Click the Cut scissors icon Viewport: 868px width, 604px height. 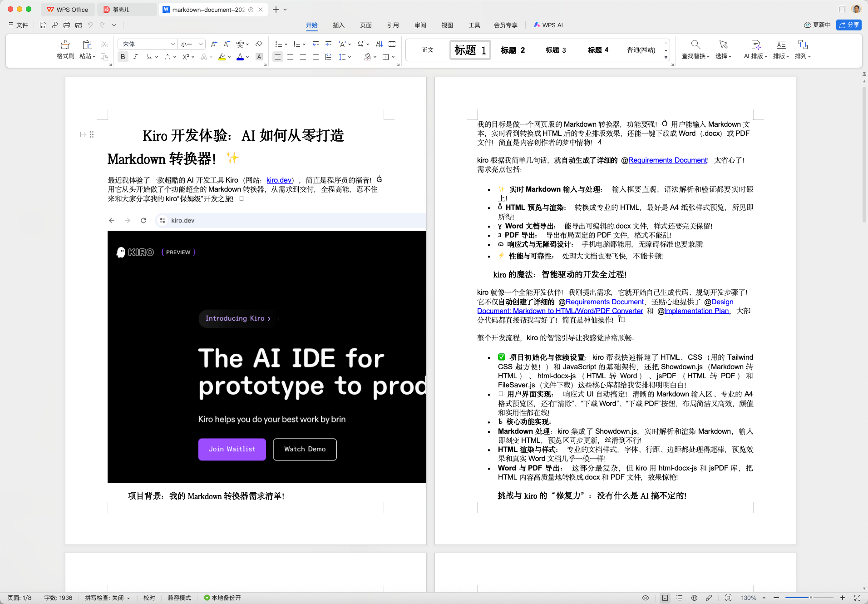pos(104,44)
